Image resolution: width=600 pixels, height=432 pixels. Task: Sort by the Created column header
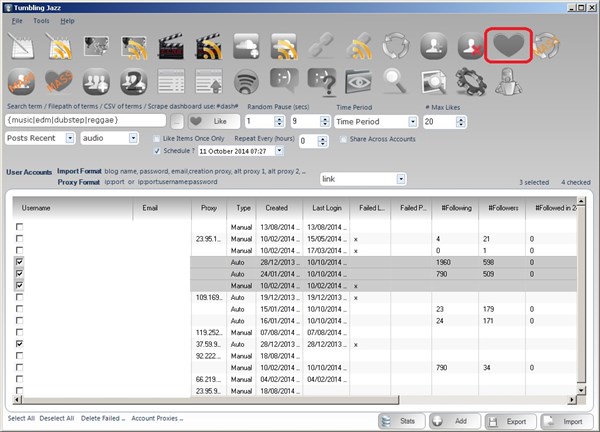pyautogui.click(x=279, y=208)
